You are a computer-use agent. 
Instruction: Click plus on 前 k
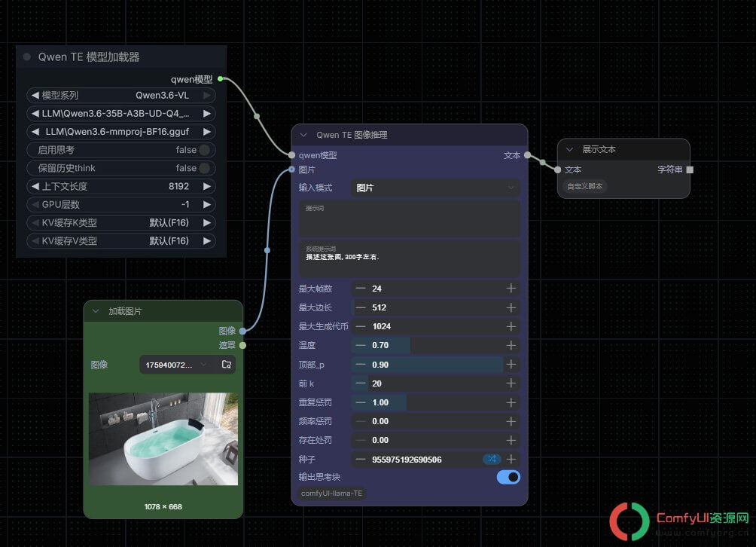point(511,384)
